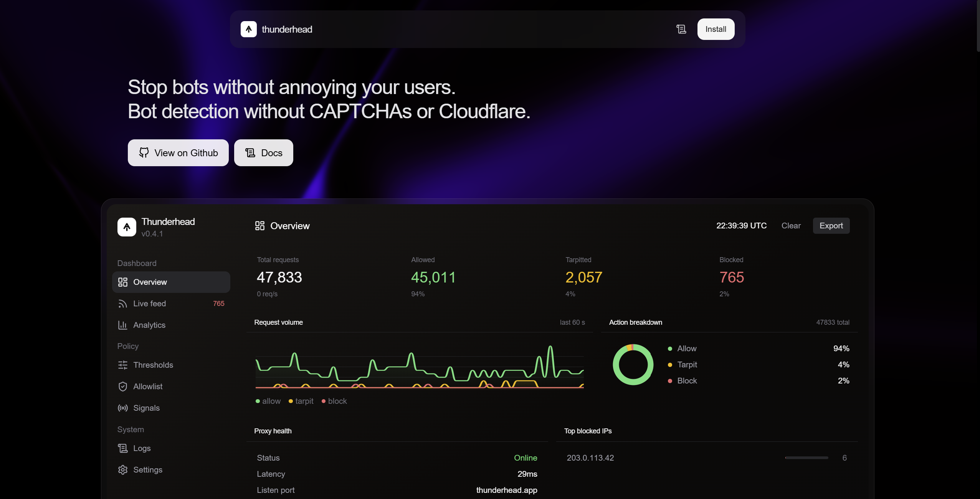Click the Blocked value 765

click(732, 277)
